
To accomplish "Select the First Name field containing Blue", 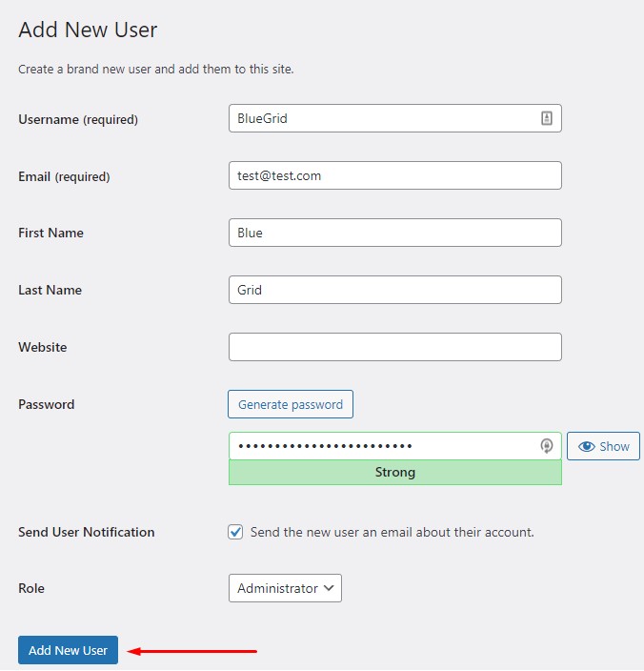I will point(395,233).
